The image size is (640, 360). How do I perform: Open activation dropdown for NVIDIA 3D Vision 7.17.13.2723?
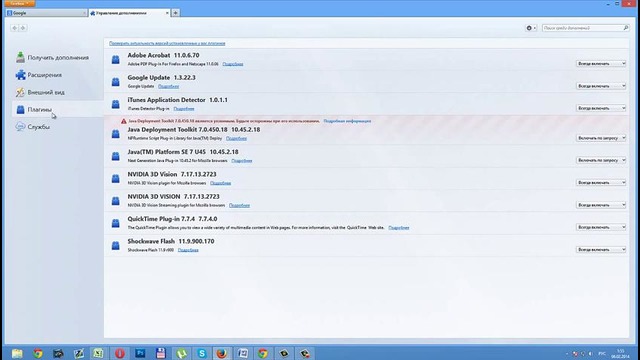601,182
